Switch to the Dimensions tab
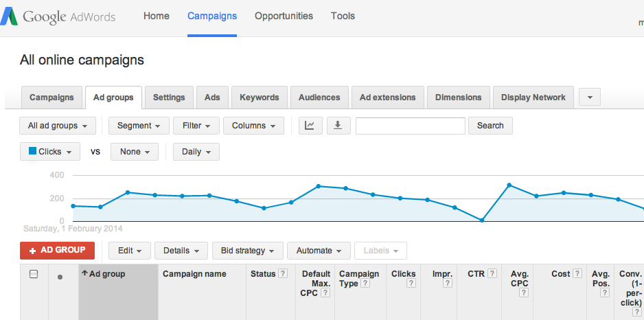 (x=459, y=98)
